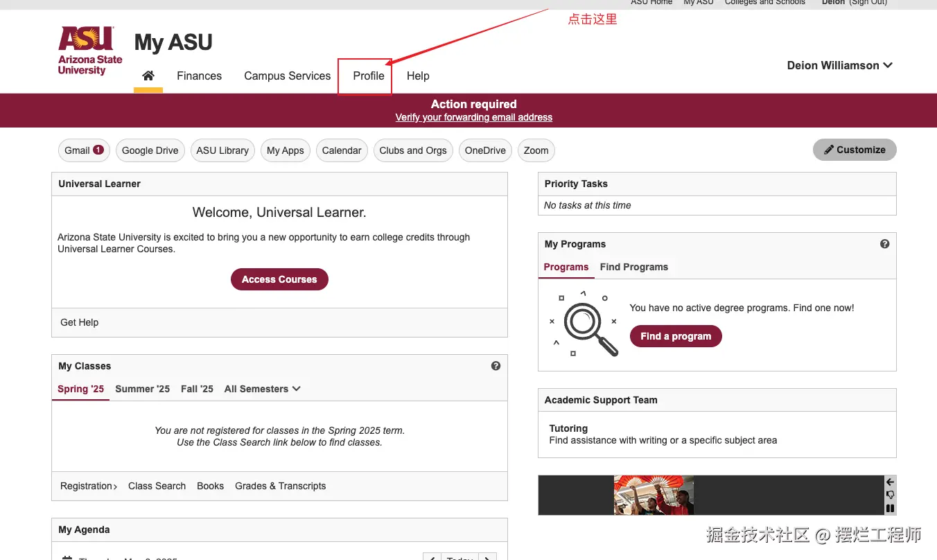Expand the All Semesters dropdown

tap(263, 389)
